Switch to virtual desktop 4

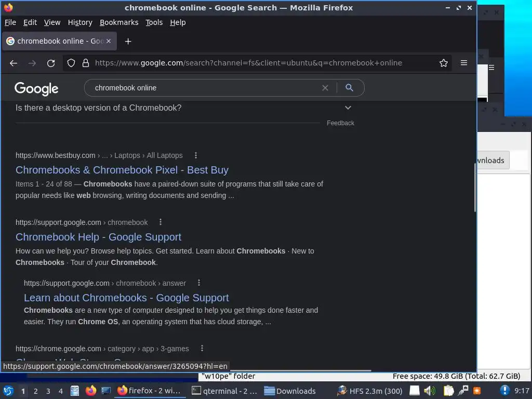point(61,391)
